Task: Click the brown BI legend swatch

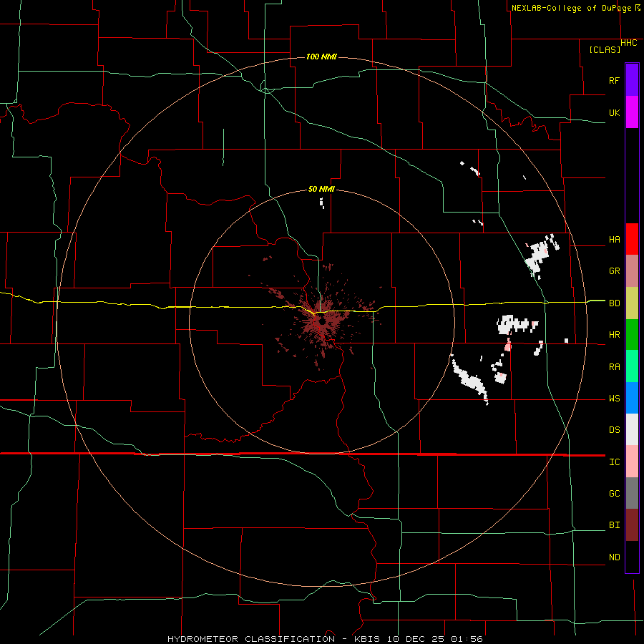Action: click(x=632, y=525)
